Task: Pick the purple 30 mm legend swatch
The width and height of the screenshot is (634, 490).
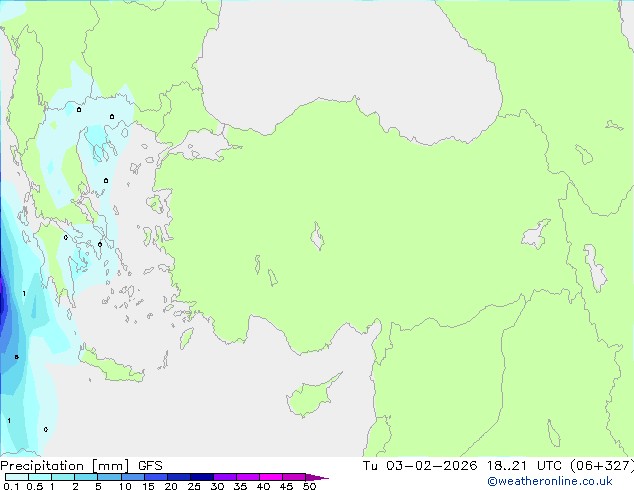Action: click(x=224, y=477)
